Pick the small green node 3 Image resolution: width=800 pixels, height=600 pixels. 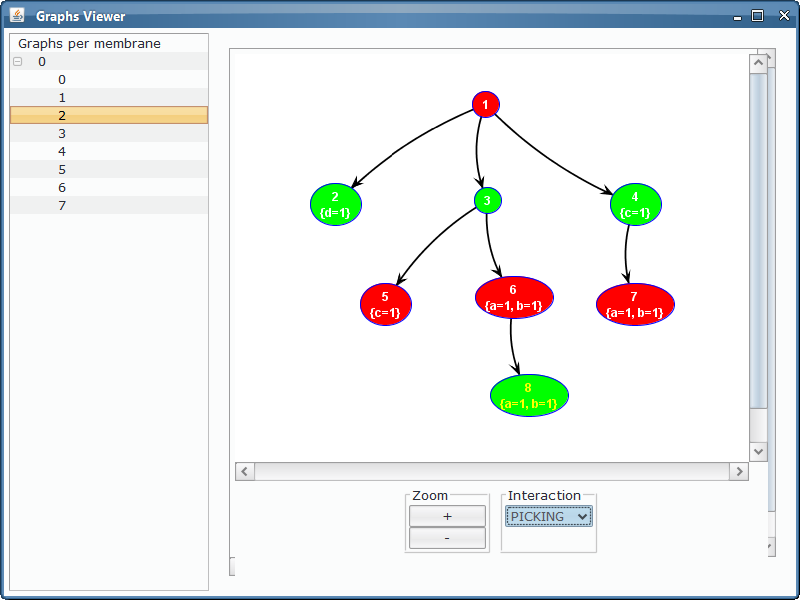(x=487, y=201)
